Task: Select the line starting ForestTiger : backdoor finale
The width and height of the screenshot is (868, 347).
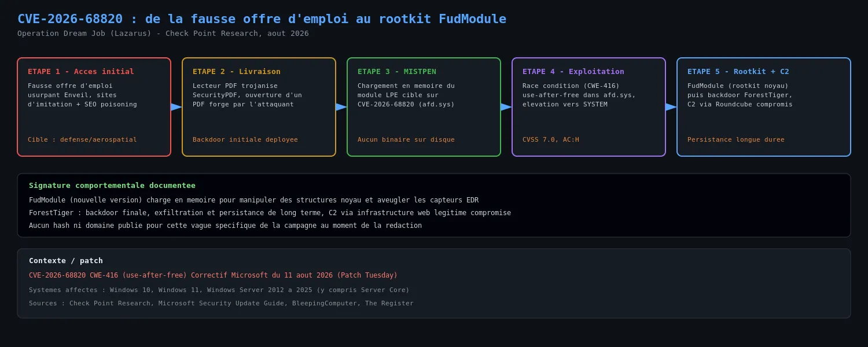Action: coord(270,213)
